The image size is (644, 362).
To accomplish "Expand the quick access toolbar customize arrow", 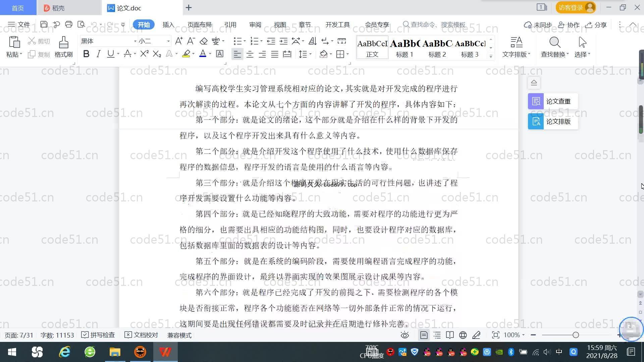I will (123, 24).
